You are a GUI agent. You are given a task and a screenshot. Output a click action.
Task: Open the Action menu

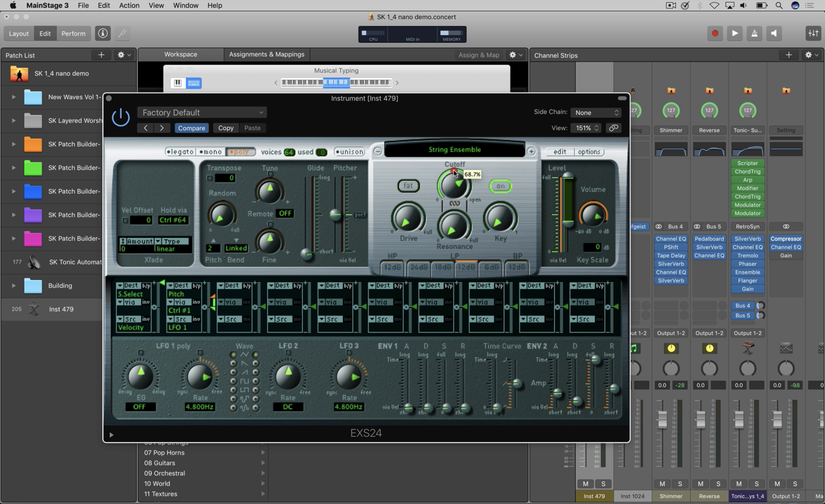(129, 5)
